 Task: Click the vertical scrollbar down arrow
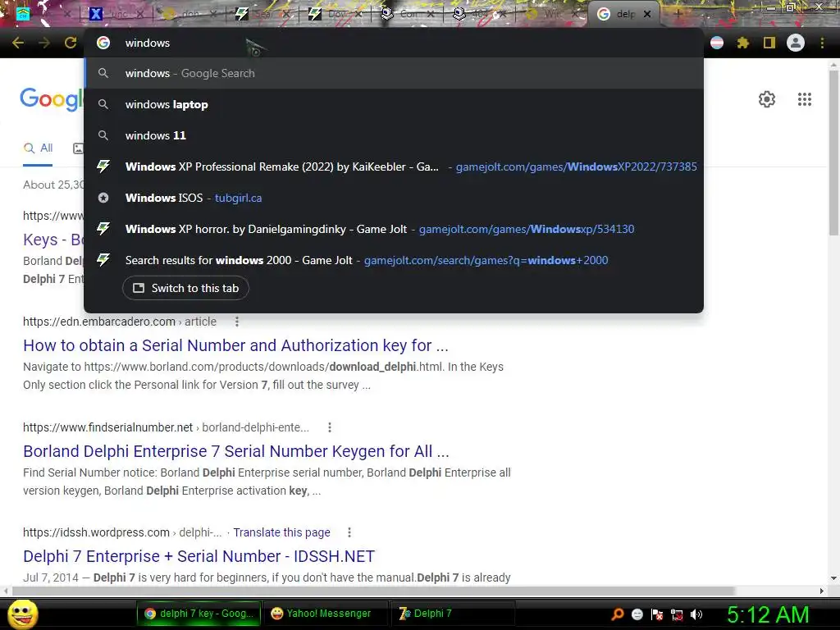pyautogui.click(x=833, y=578)
